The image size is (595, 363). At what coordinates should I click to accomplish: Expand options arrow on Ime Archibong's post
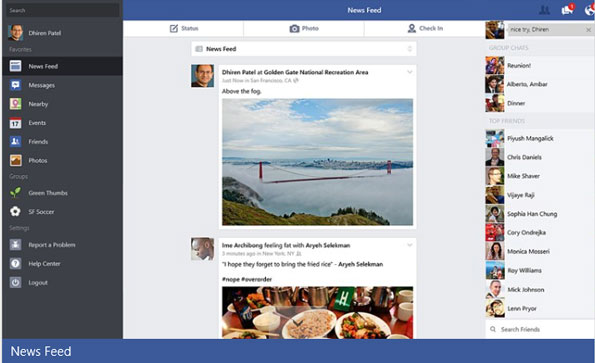409,245
